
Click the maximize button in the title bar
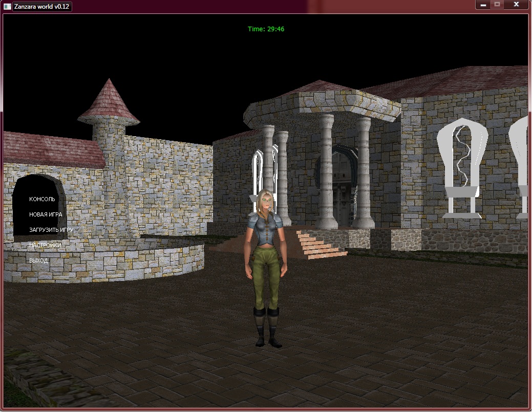coord(497,5)
